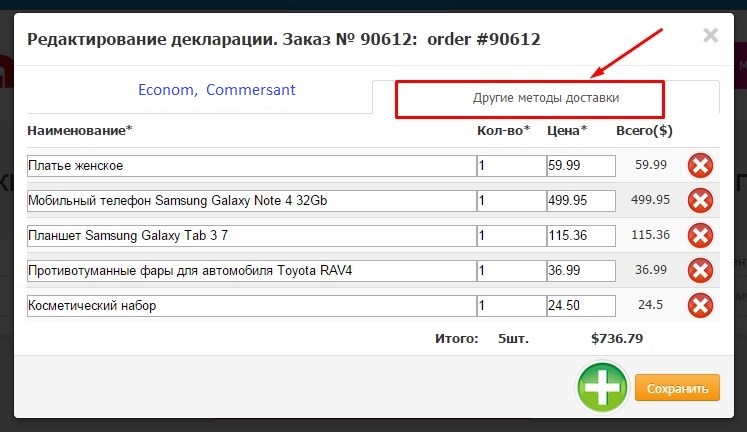747x432 pixels.
Task: Open the Другие методы доставки tab
Action: (545, 98)
